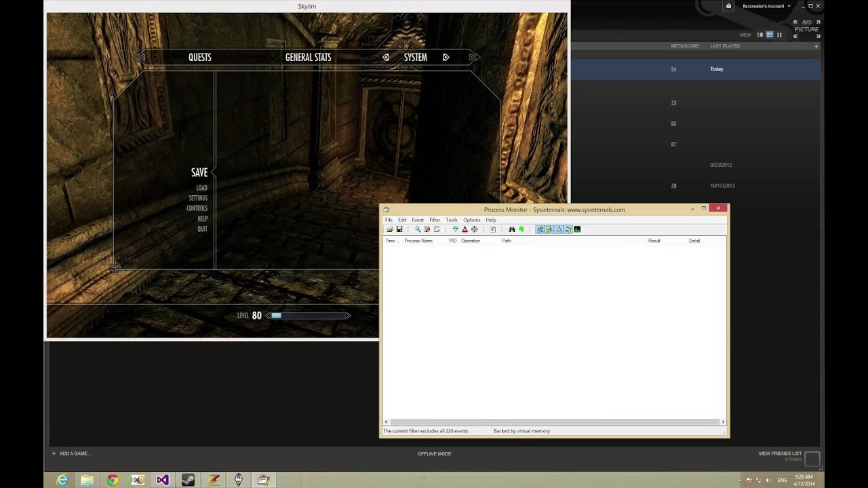Open the Tools menu in Process Monitor
868x488 pixels.
pos(452,220)
